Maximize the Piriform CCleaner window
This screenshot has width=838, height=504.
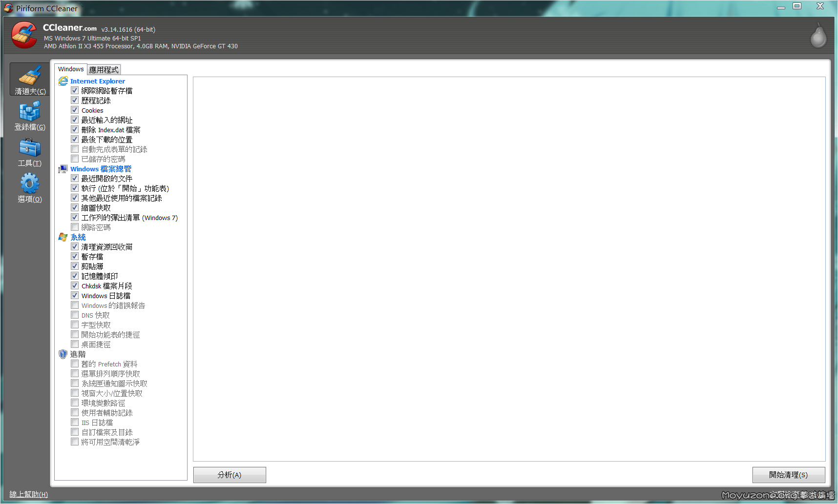797,6
